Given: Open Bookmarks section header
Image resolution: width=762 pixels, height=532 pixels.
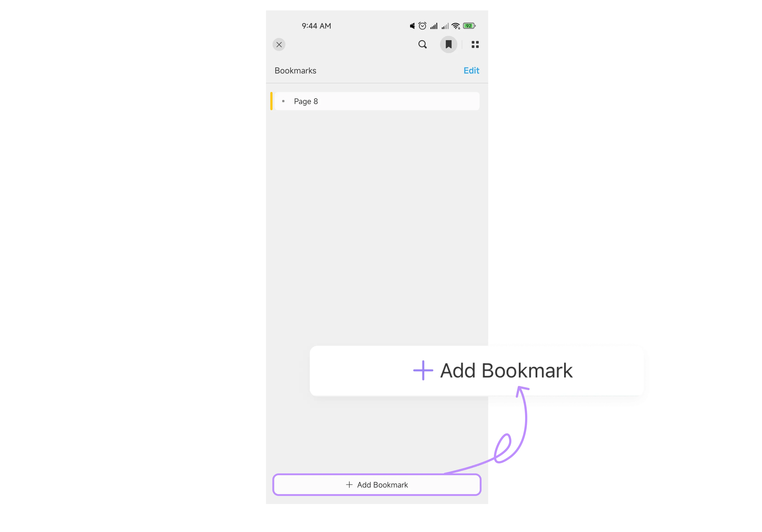Looking at the screenshot, I should coord(296,71).
